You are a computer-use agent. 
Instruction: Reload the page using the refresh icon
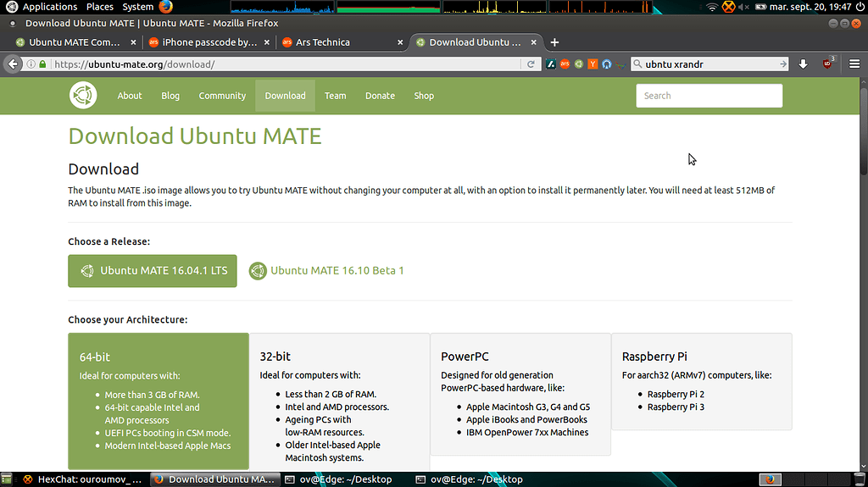531,64
